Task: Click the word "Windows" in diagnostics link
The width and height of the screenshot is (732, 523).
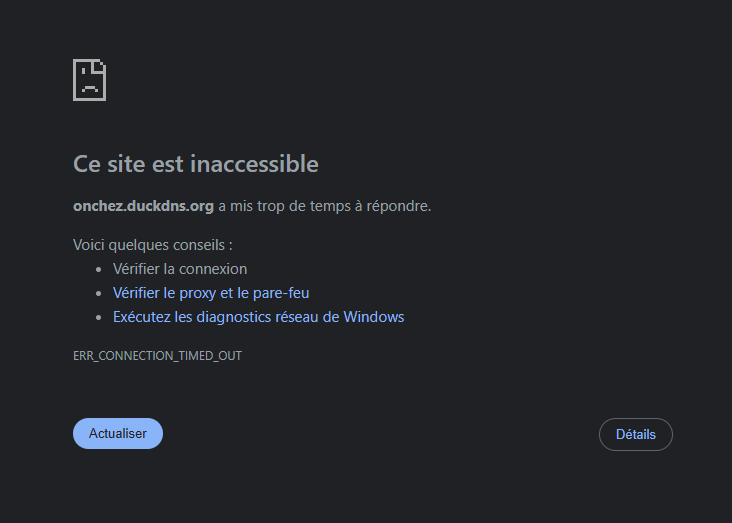Action: [x=374, y=317]
